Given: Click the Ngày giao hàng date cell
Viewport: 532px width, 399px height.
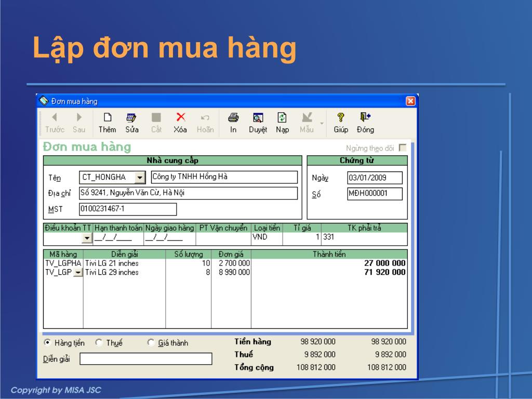Looking at the screenshot, I should (170, 238).
